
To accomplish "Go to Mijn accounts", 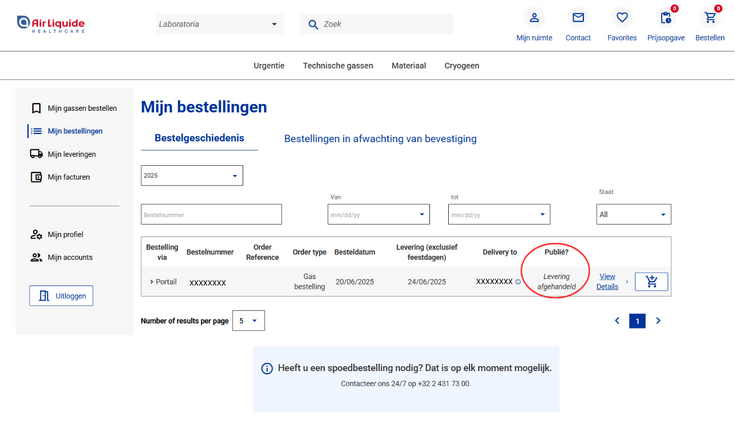I will point(70,257).
